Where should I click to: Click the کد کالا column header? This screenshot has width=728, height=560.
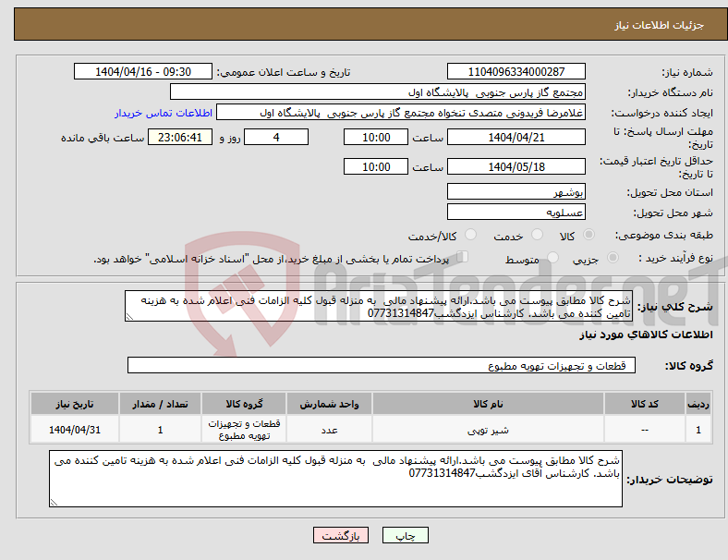pos(645,404)
